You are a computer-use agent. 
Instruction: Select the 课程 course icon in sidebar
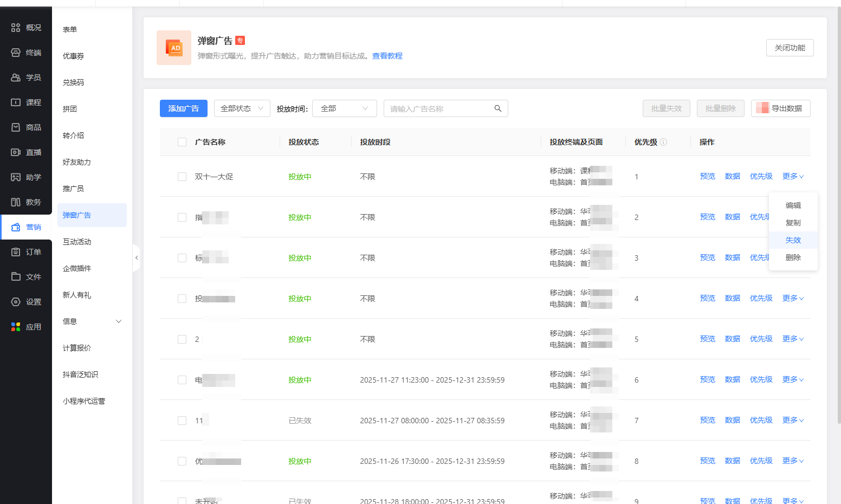pos(16,102)
